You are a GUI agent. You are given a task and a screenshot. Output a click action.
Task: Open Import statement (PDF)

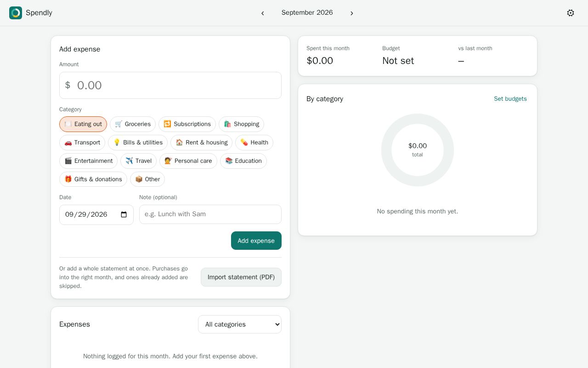pyautogui.click(x=241, y=277)
